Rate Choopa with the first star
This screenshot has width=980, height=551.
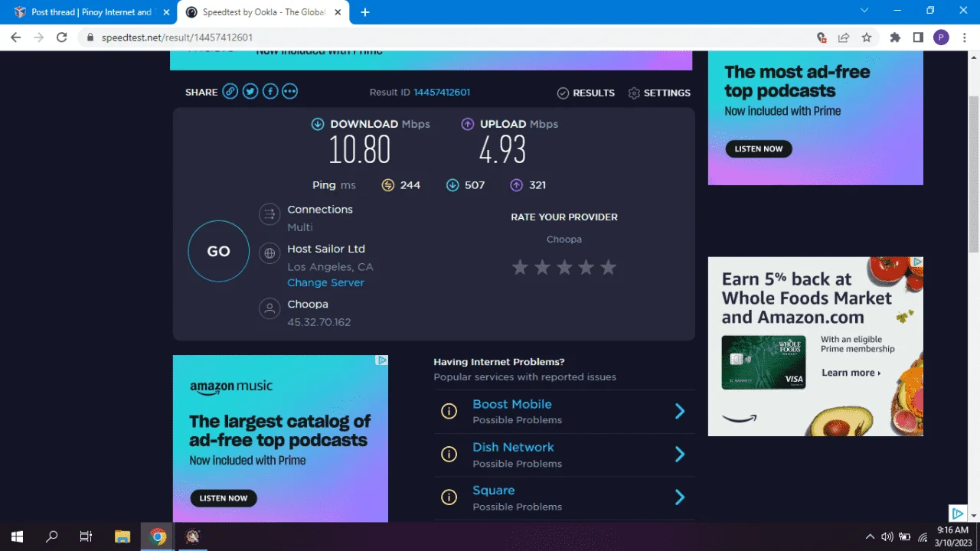[x=520, y=267]
